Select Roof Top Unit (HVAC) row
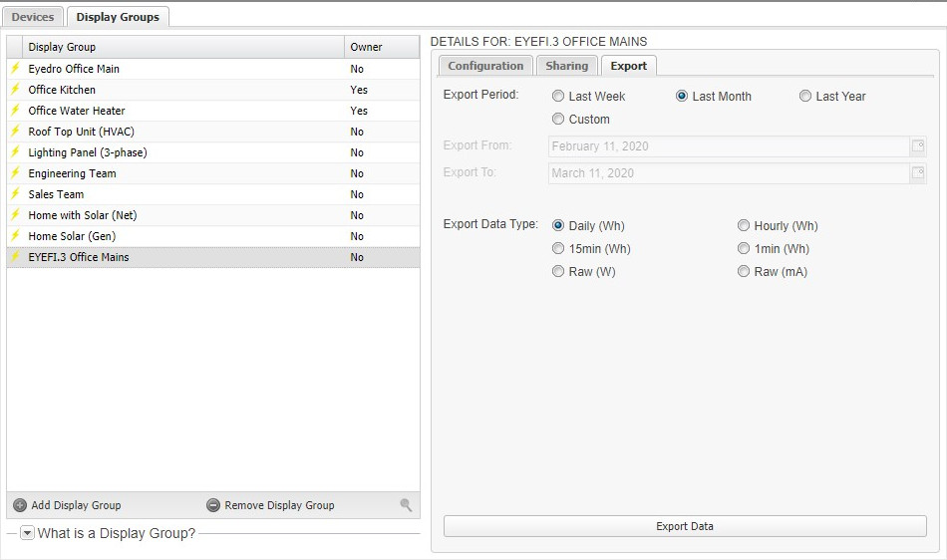The height and width of the screenshot is (560, 947). point(213,132)
